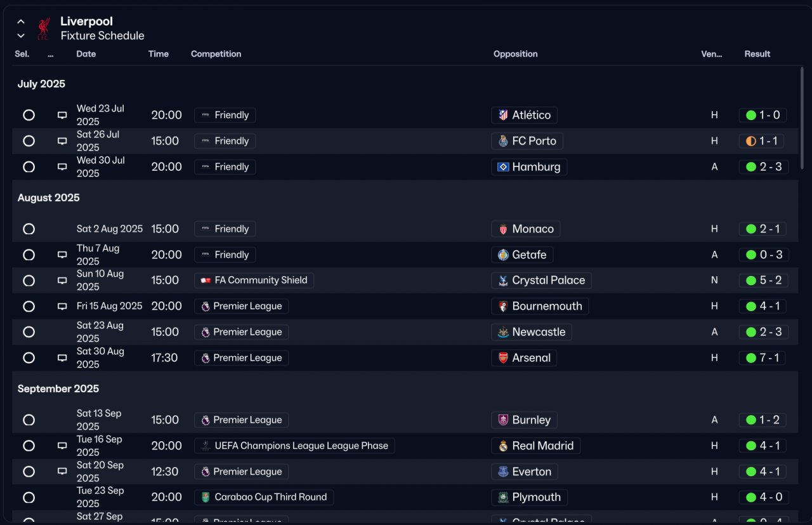The width and height of the screenshot is (812, 525).
Task: Click the Liverpool club crest icon
Action: coord(43,29)
